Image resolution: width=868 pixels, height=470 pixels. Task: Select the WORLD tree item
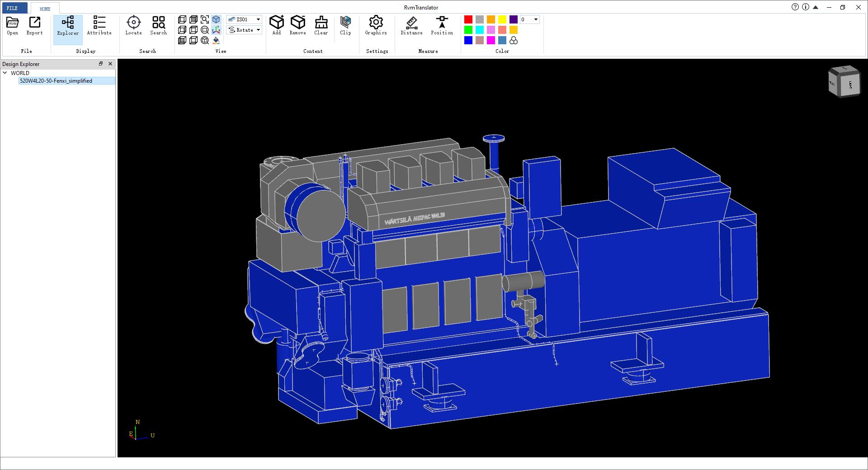[20, 73]
